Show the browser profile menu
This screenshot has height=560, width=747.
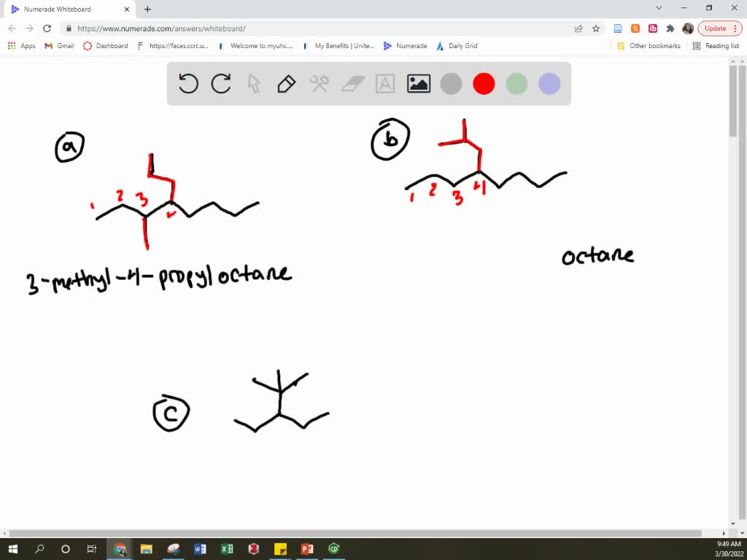[x=687, y=28]
